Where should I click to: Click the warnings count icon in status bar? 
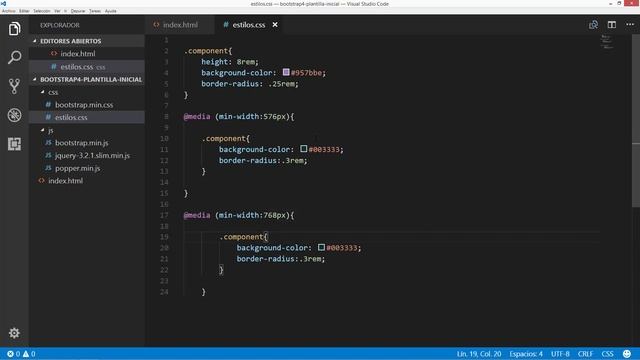[26, 354]
